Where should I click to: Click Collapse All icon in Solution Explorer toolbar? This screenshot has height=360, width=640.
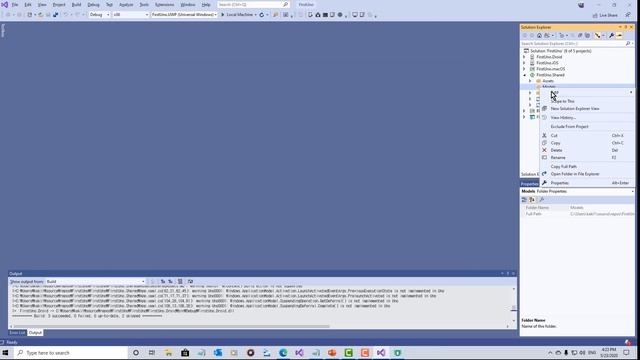pyautogui.click(x=580, y=36)
